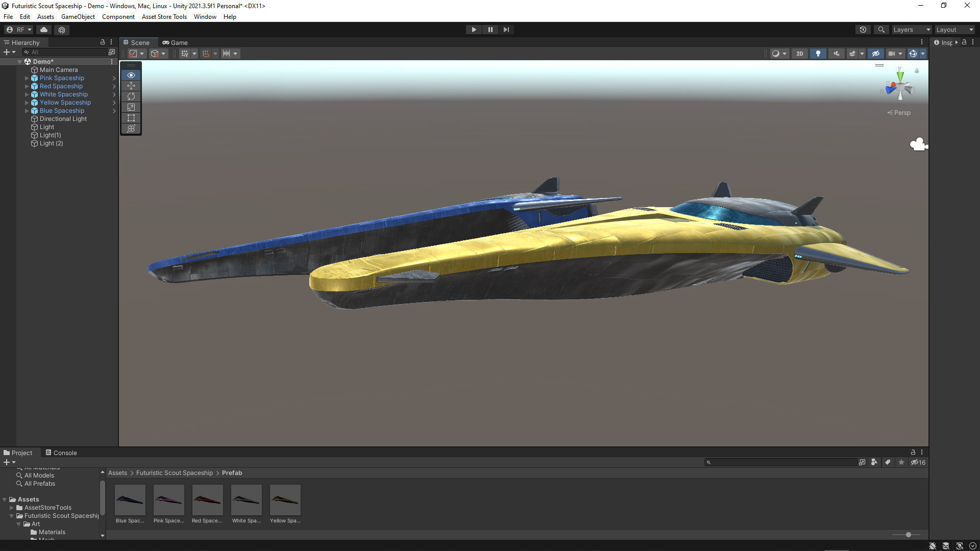Expand White Spaceship tree arrow
The height and width of the screenshot is (551, 980).
click(27, 94)
